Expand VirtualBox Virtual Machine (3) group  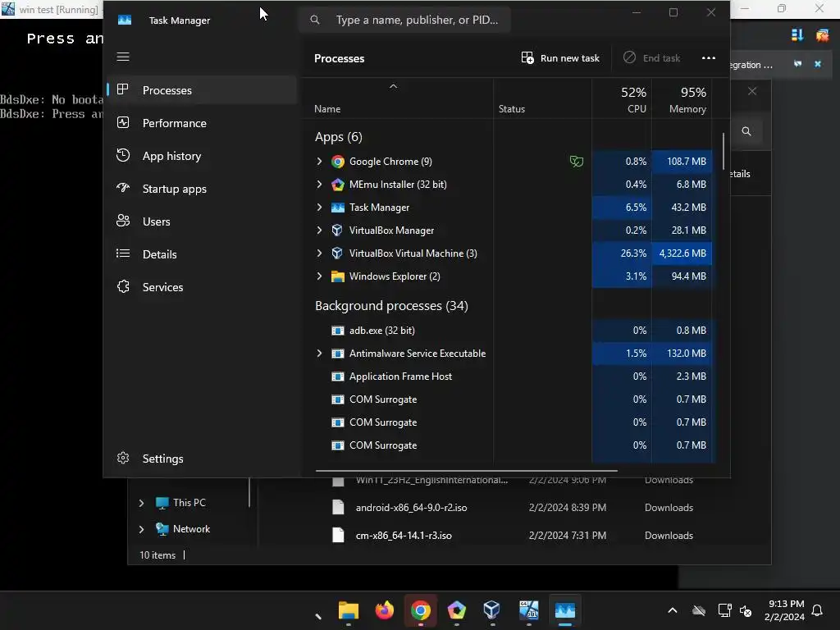click(319, 253)
